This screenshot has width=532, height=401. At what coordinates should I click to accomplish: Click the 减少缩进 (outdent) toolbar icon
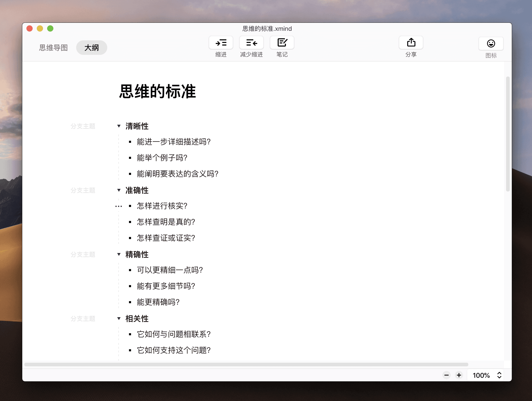(x=251, y=43)
